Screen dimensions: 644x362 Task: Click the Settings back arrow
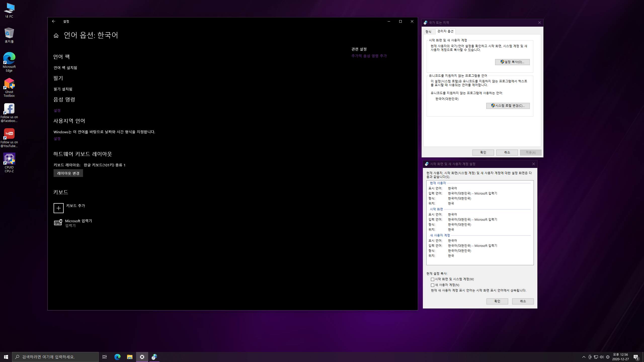(x=54, y=21)
